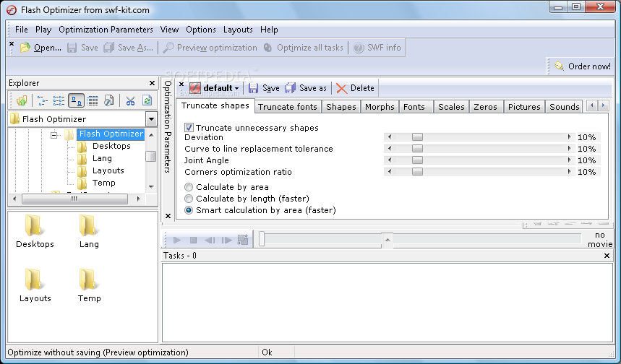Image resolution: width=621 pixels, height=364 pixels.
Task: Click the Deviation slider thumb
Action: 417,137
